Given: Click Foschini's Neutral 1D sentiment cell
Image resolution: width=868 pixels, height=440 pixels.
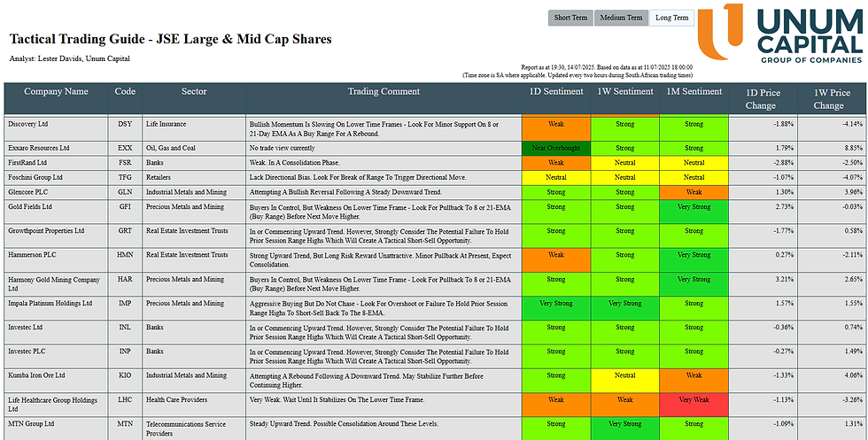Looking at the screenshot, I should [556, 178].
